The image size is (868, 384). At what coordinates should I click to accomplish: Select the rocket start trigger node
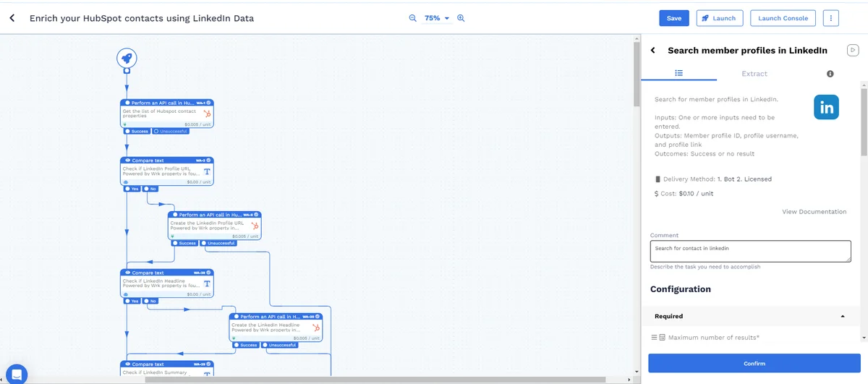127,59
